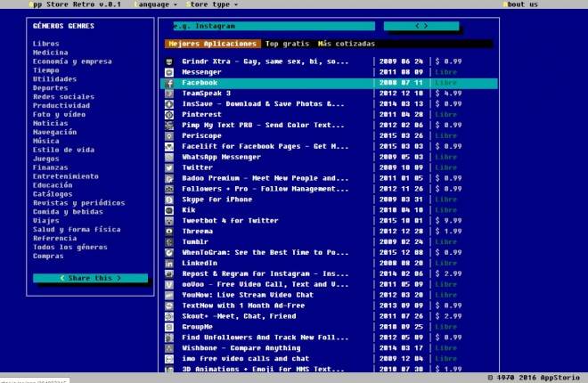Click the Skype for iPhone icon
This screenshot has height=383, width=588.
point(169,200)
